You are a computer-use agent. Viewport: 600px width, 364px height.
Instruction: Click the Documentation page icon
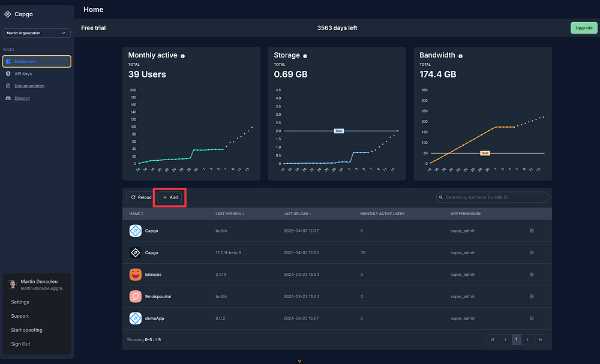8,86
